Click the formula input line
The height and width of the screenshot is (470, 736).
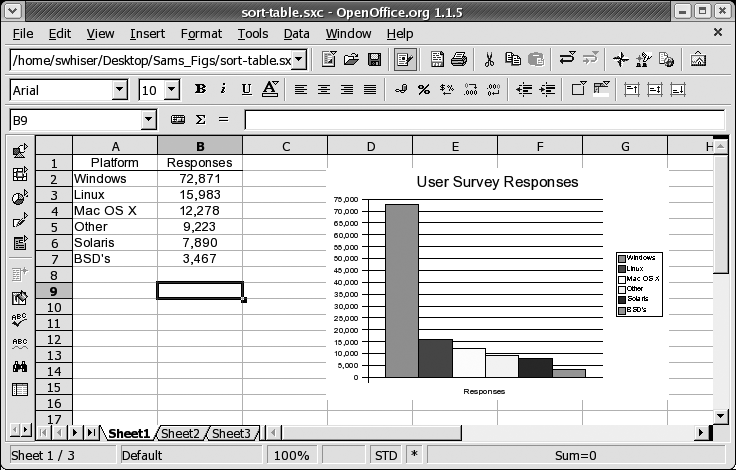click(x=484, y=120)
